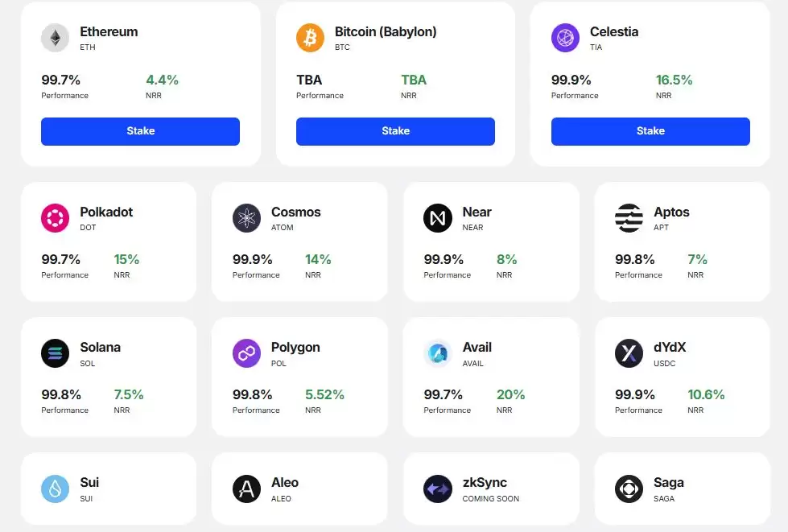Viewport: 788px width, 532px height.
Task: Click the Avail logo icon
Action: (438, 353)
